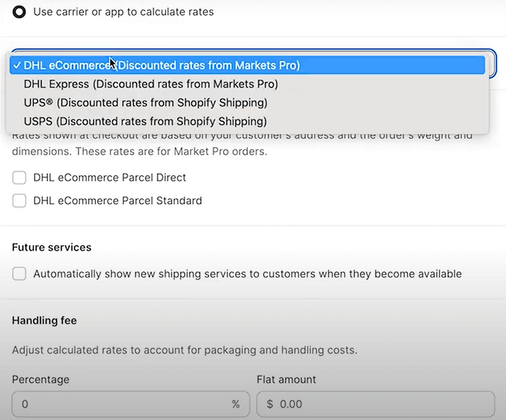This screenshot has height=420, width=506.
Task: Choose DHL Express (Markets Pro) option
Action: point(247,84)
